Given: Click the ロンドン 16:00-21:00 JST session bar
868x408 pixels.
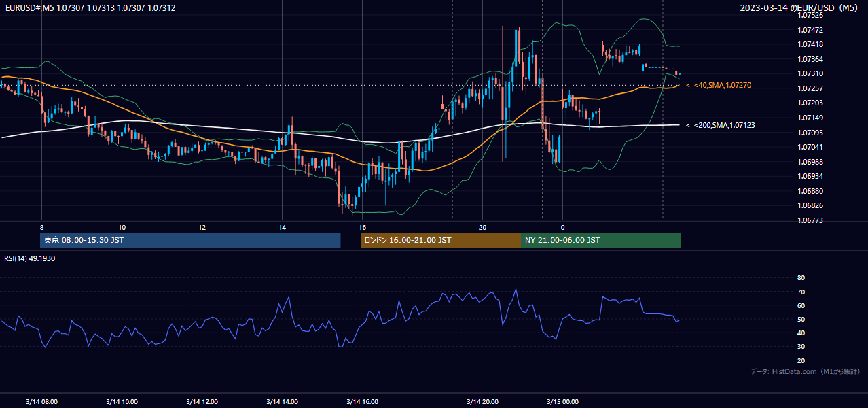Looking at the screenshot, I should 441,240.
